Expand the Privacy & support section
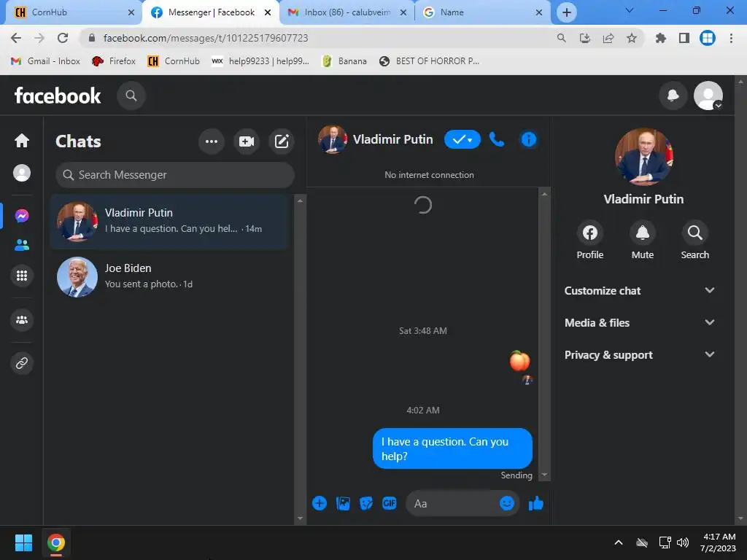Image resolution: width=747 pixels, height=560 pixels. click(639, 355)
